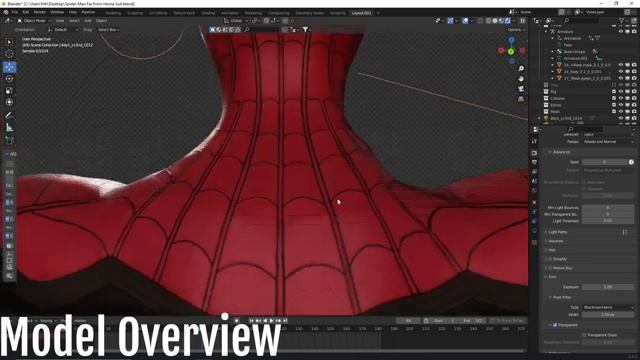Viewport: 640px width, 360px height.
Task: Click the Light Threshold value field
Action: [x=608, y=221]
